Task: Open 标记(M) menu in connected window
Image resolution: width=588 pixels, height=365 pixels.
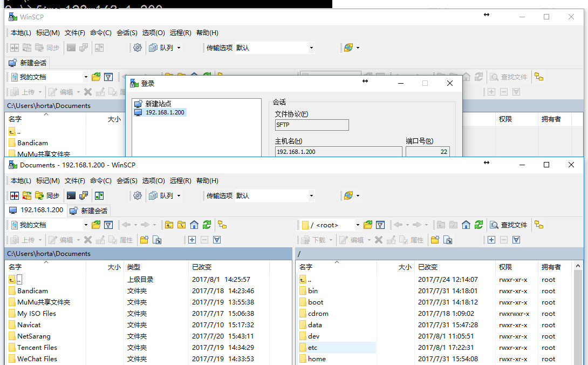Action: tap(48, 181)
